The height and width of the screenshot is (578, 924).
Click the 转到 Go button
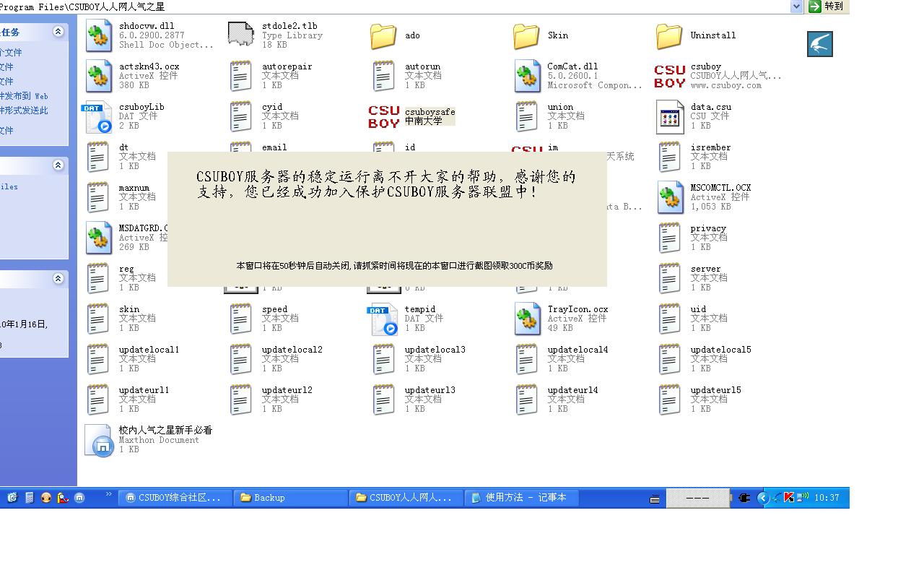click(827, 7)
